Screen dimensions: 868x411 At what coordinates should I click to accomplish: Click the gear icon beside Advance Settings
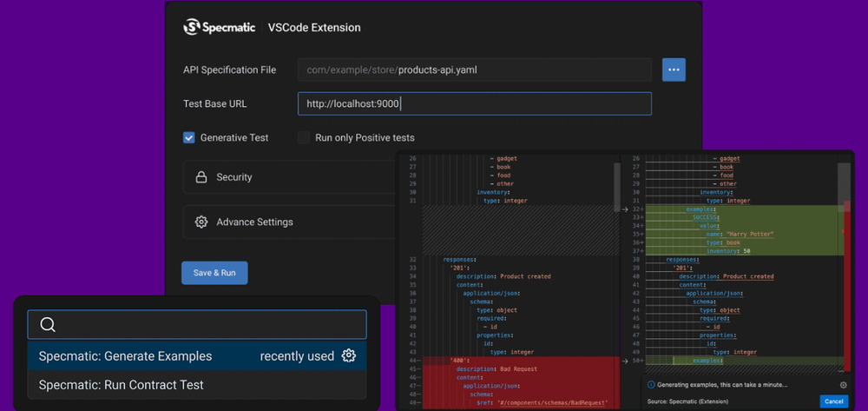(x=201, y=222)
